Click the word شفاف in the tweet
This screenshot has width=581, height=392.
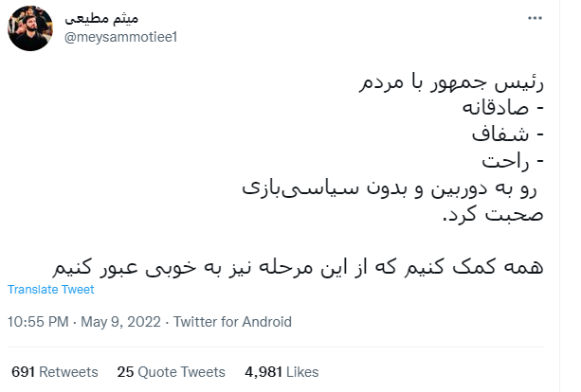[x=512, y=134]
